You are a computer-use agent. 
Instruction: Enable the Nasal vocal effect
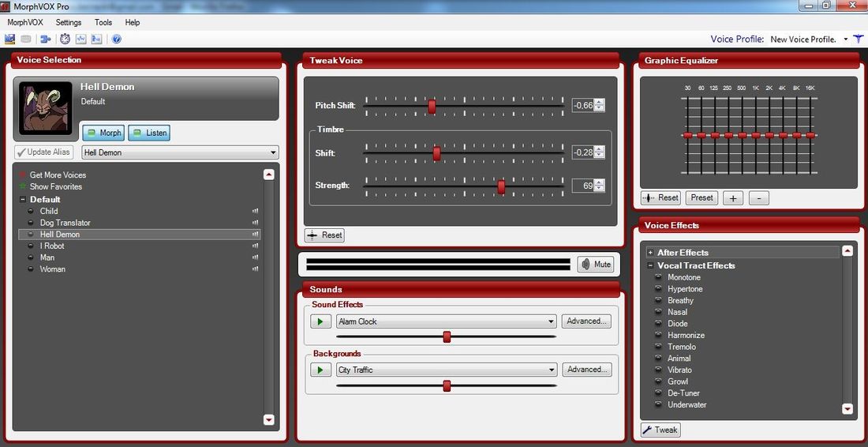(658, 312)
